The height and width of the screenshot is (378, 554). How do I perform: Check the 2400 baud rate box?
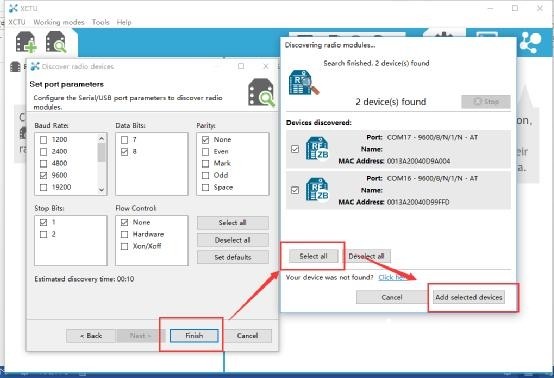click(43, 152)
